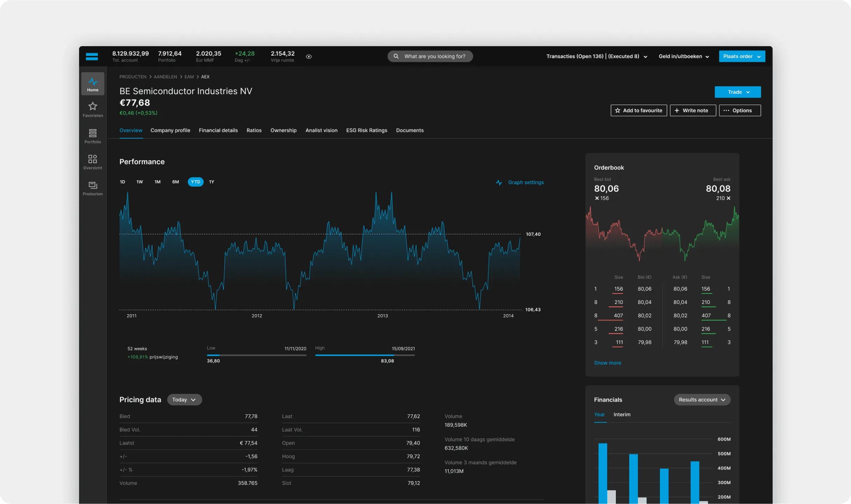Viewport: 851px width, 504px height.
Task: Click the search magnifier icon
Action: 396,56
